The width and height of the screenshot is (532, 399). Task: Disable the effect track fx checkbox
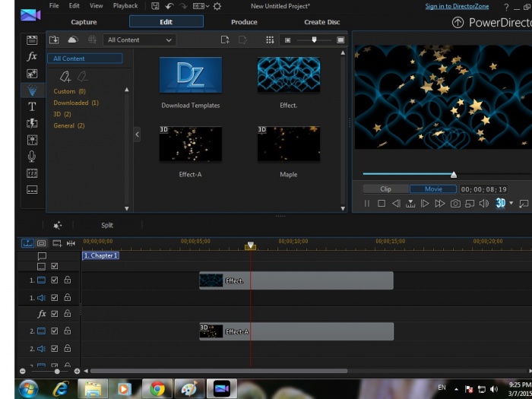coord(55,314)
